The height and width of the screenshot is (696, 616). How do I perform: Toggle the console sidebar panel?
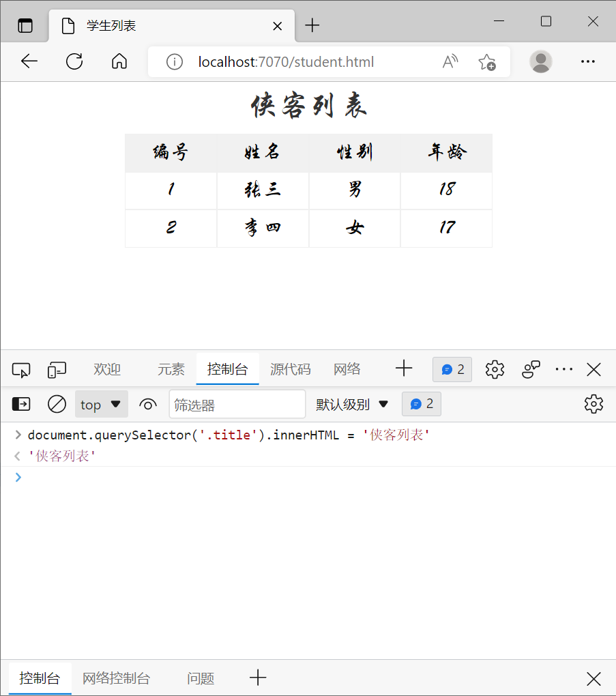[x=21, y=404]
